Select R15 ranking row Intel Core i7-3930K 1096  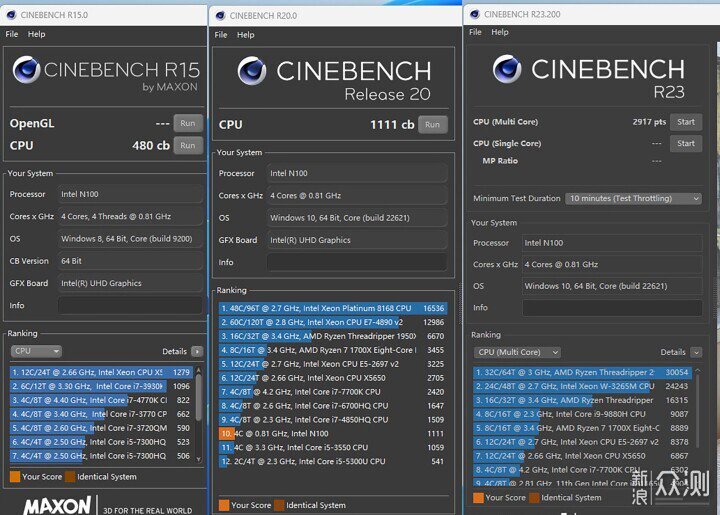tap(101, 386)
